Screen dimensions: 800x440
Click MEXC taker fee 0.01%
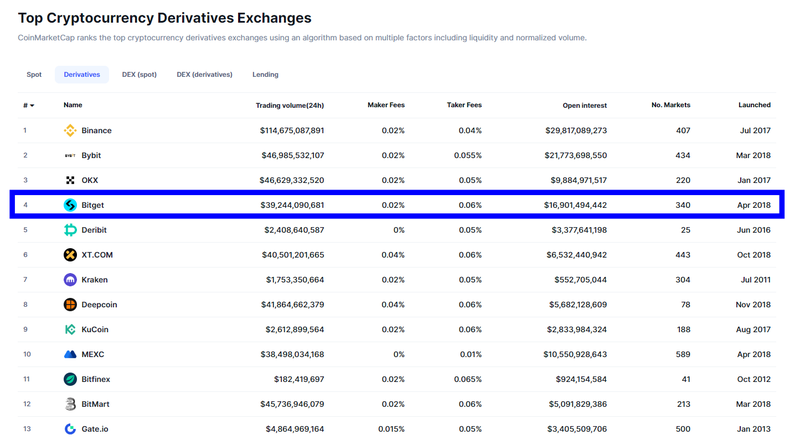[x=470, y=354]
